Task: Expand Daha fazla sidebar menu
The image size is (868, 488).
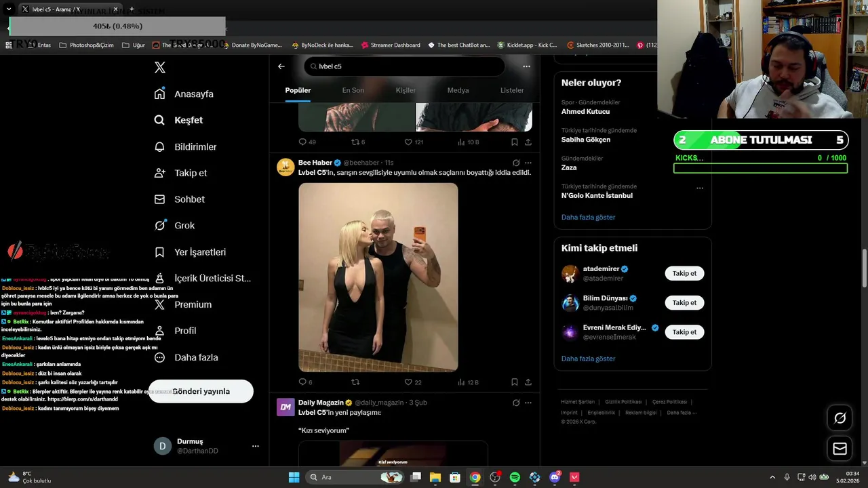Action: (186, 357)
